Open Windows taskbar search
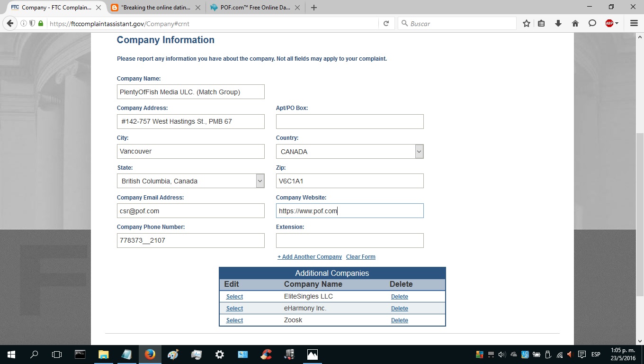Screen dimensions: 644x364 click(34, 355)
